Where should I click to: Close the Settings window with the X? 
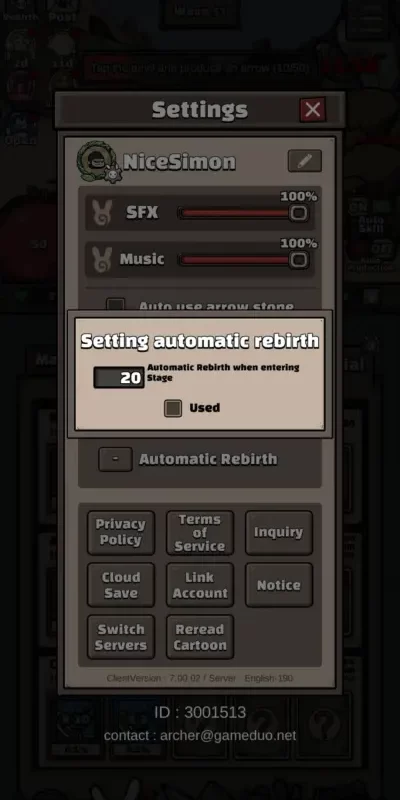[x=312, y=109]
